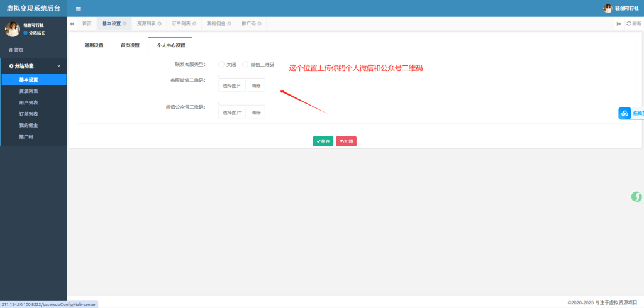Click the user avatar in top-right header
Screen dimensions: 644x308
click(x=608, y=9)
